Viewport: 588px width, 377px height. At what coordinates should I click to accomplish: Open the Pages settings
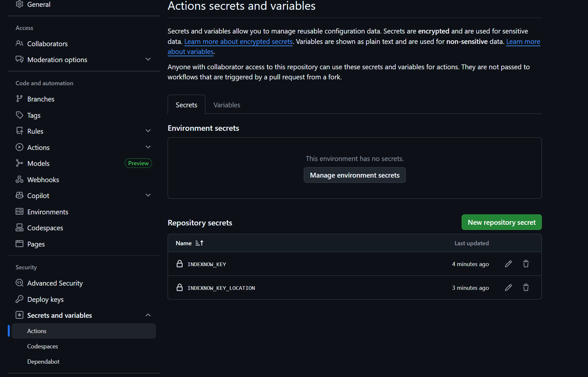36,244
